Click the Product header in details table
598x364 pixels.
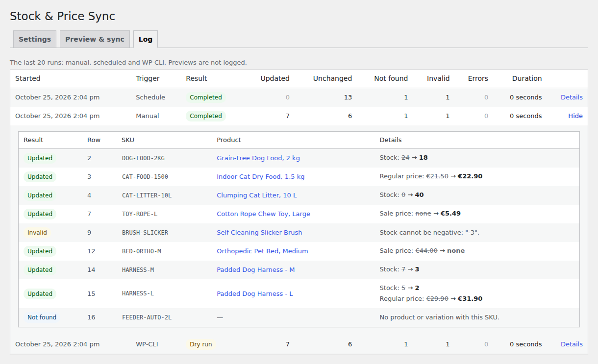(229, 140)
